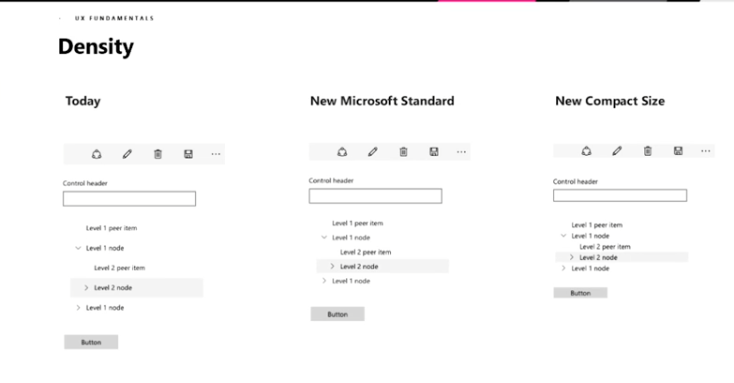The width and height of the screenshot is (734, 383).
Task: Select 'Level 1 peer item' in Microsoft Standard tree
Action: [x=358, y=223]
